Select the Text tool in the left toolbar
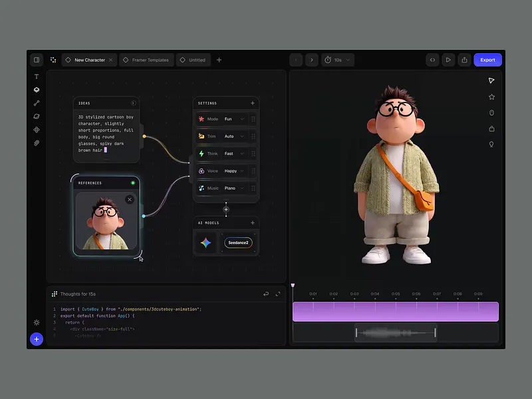The image size is (532, 399). coord(37,76)
